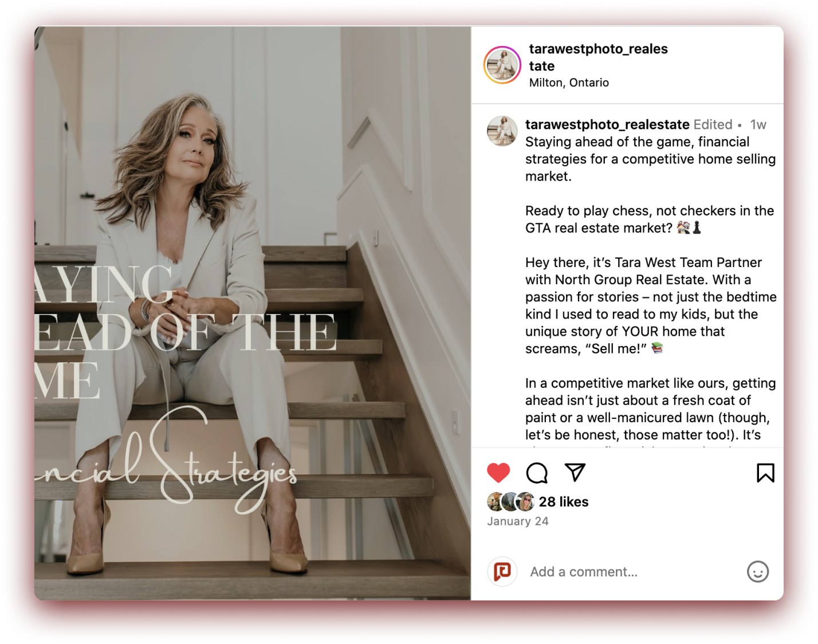
Task: Open tarawestphoto_realestate username in caption
Action: (607, 124)
